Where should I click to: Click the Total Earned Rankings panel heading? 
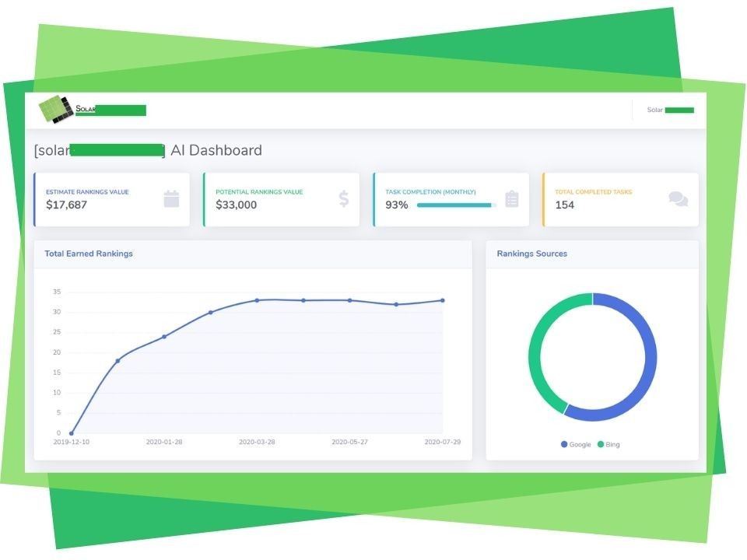click(x=89, y=254)
